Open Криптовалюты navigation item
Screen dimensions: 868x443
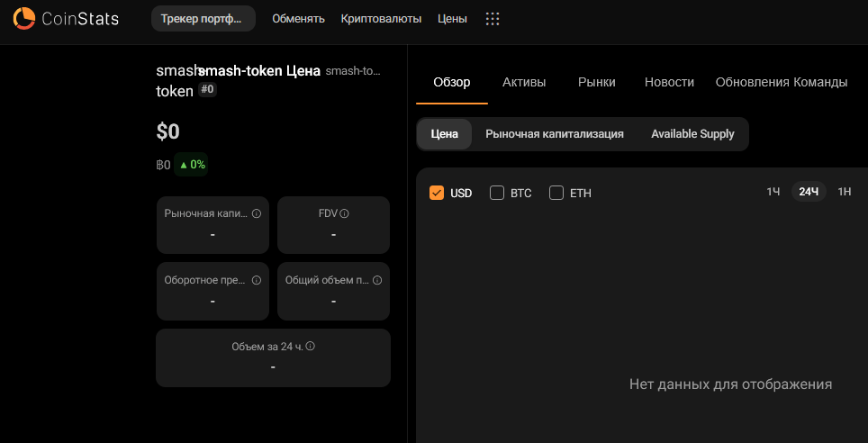(382, 19)
